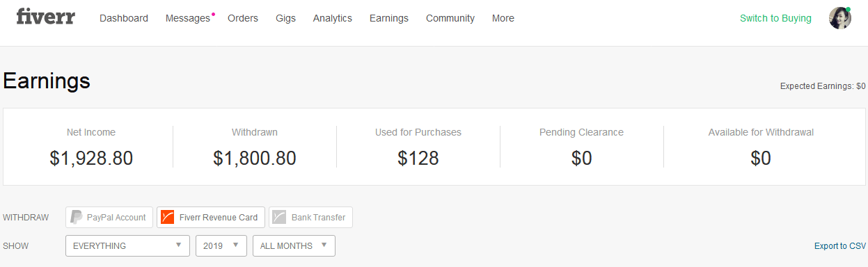Click the Bank Transfer icon

pyautogui.click(x=279, y=217)
